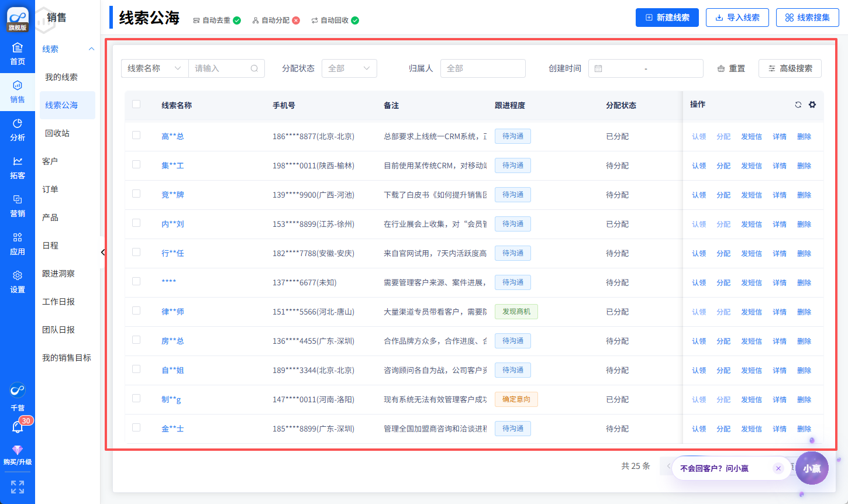
Task: Click the 创建时间 date range field
Action: click(x=646, y=68)
